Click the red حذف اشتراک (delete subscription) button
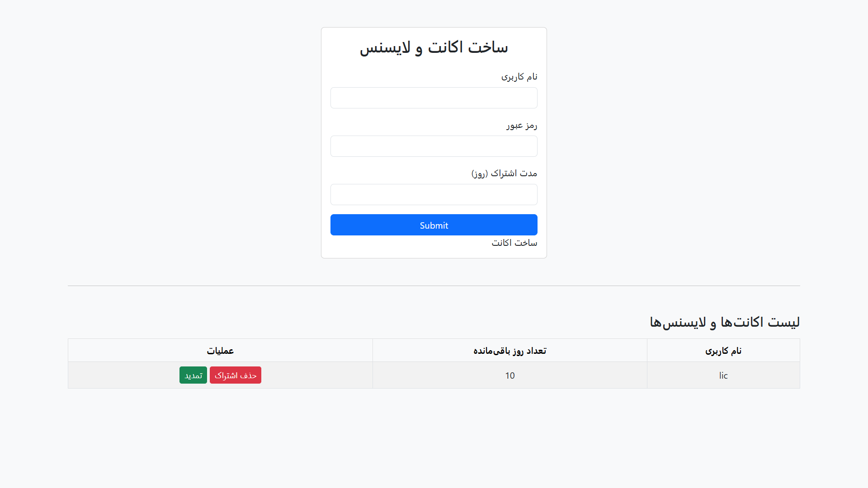 pos(235,375)
